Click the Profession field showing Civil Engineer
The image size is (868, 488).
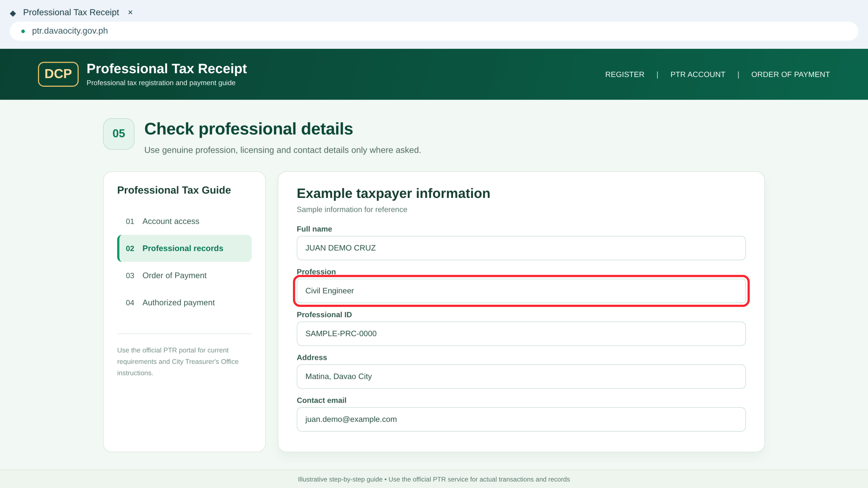521,291
